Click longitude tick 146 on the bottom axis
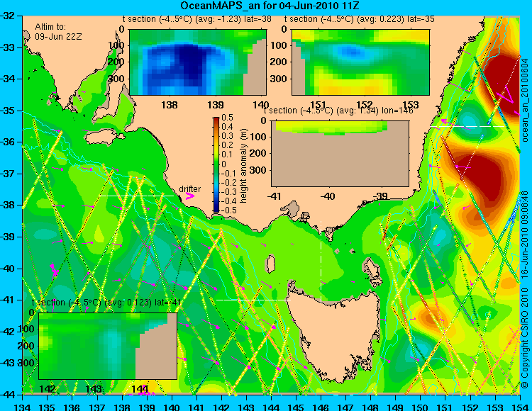532x411 pixels. 321,407
